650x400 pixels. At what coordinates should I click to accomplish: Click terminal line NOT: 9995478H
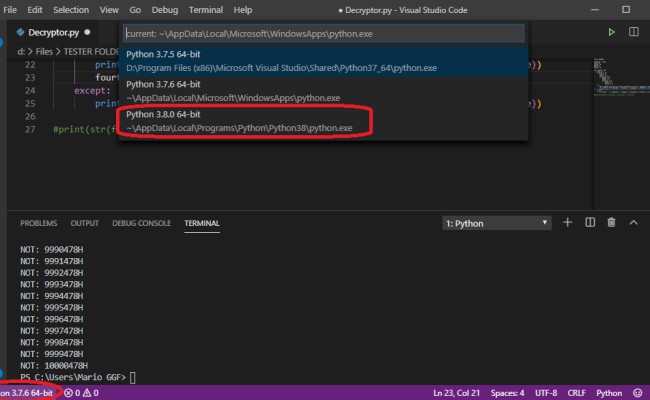52,308
